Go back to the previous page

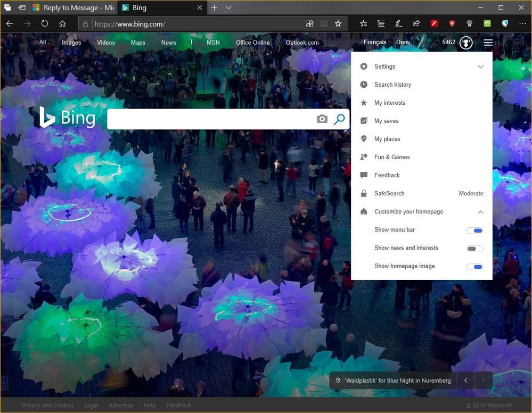[10, 24]
